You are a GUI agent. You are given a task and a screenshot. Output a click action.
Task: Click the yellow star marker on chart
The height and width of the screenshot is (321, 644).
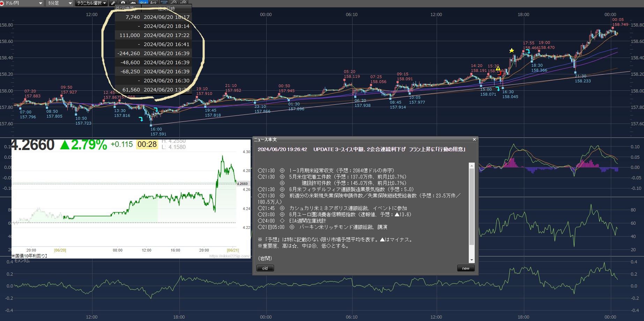(511, 51)
